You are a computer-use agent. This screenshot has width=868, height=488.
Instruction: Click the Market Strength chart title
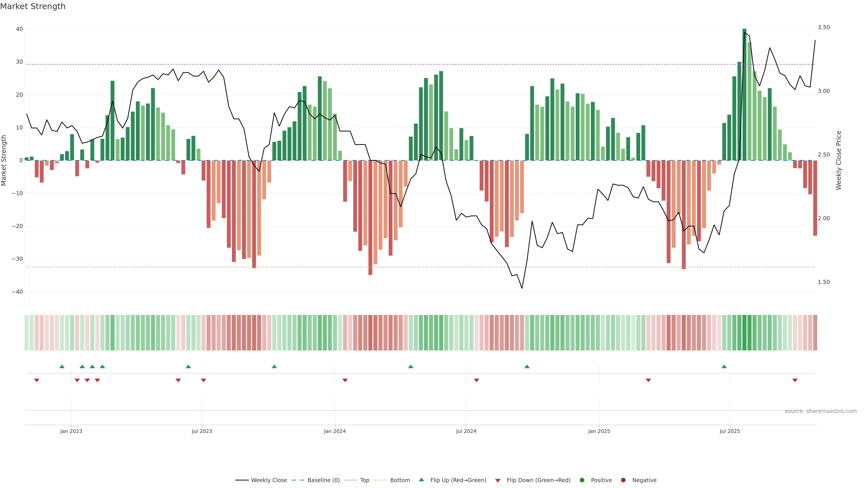coord(33,6)
